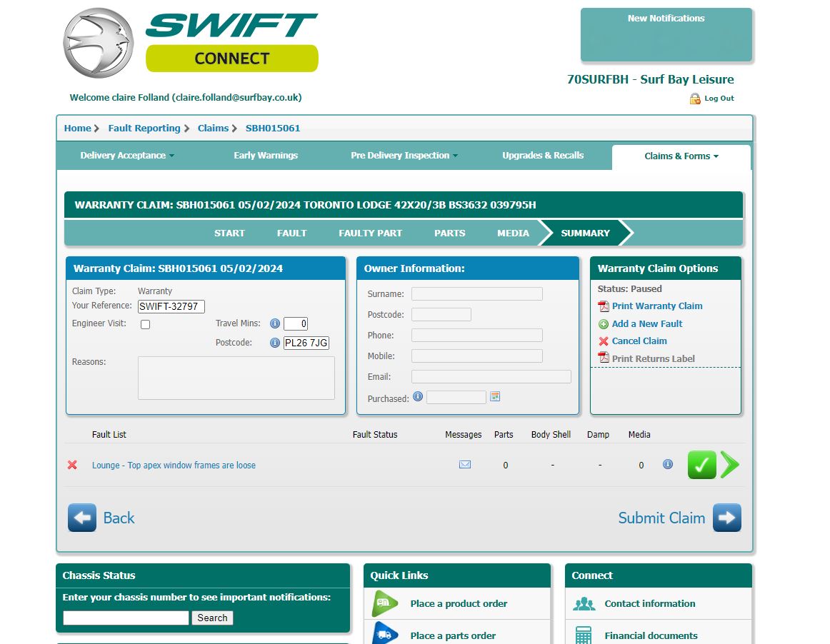Delete the Lounge fault with red X
Screen dimensions: 830x644
click(73, 465)
